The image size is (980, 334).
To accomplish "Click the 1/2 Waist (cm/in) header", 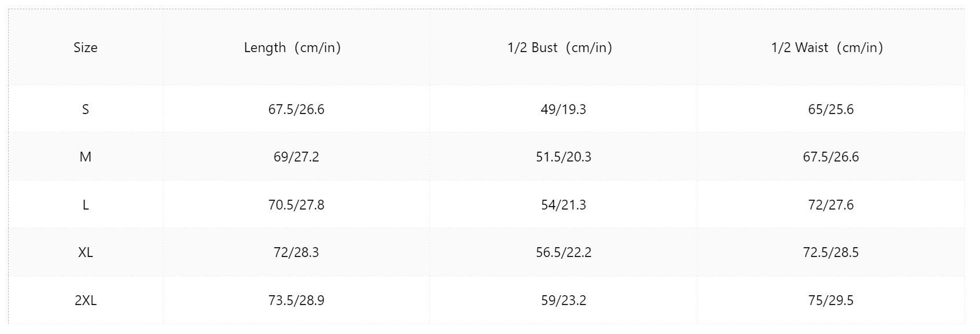I will pyautogui.click(x=827, y=47).
